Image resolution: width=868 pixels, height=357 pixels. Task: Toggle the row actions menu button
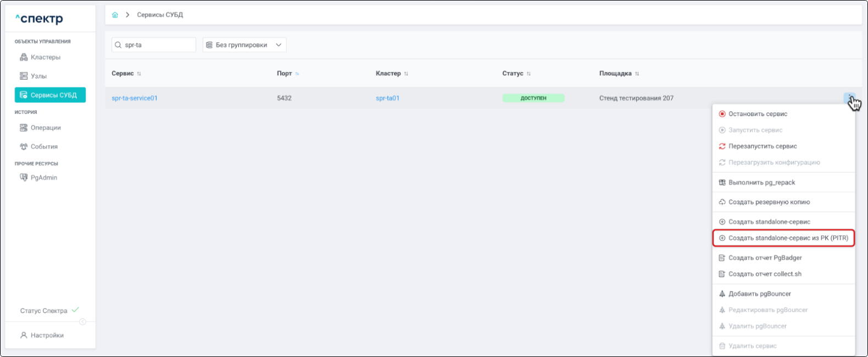(849, 98)
